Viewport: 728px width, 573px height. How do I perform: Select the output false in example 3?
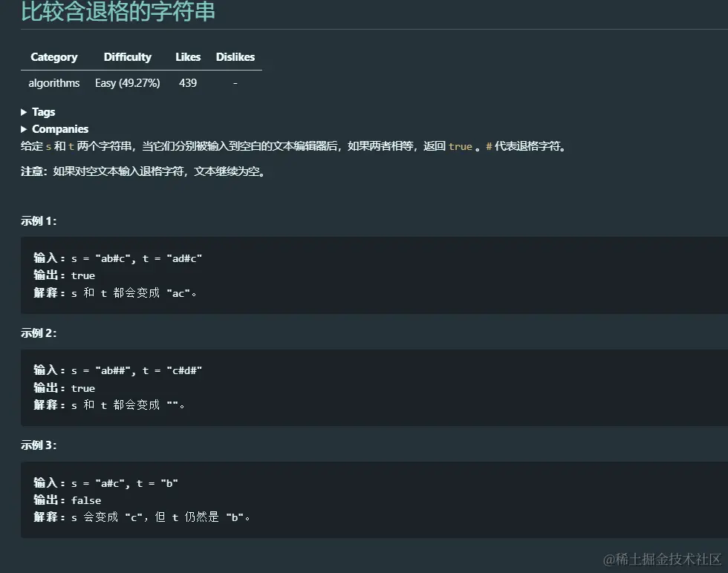point(85,500)
